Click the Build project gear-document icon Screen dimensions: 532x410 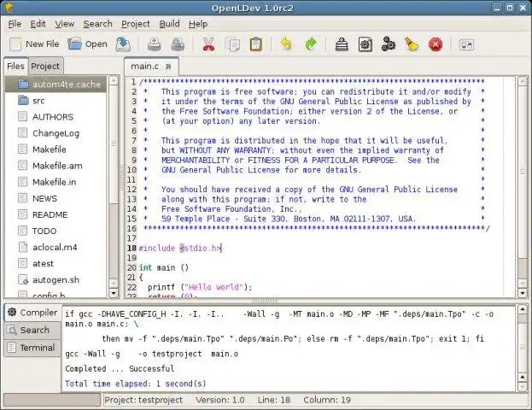pyautogui.click(x=365, y=44)
